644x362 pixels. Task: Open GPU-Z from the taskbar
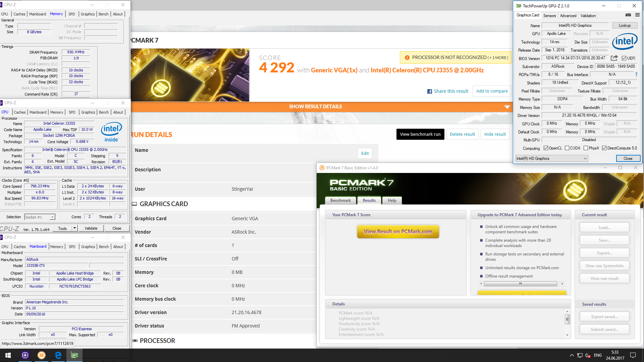74,355
